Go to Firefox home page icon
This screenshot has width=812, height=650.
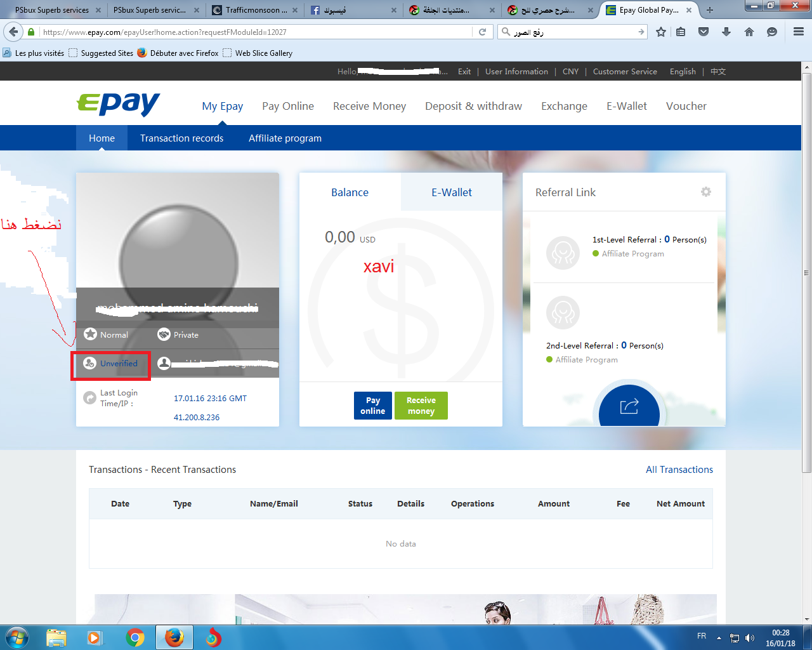click(x=749, y=32)
